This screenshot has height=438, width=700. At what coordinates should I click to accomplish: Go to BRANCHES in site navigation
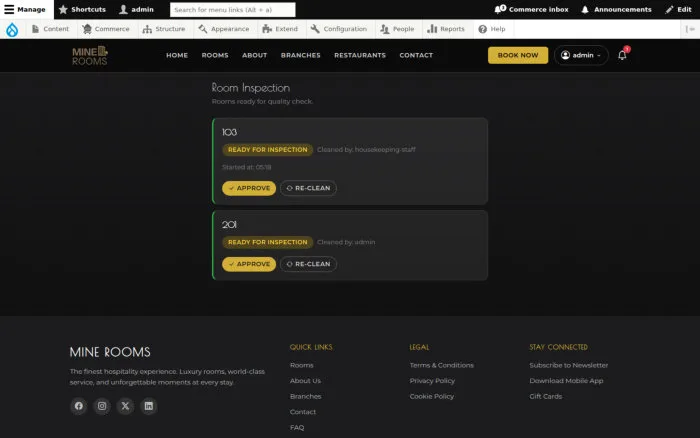tap(300, 55)
